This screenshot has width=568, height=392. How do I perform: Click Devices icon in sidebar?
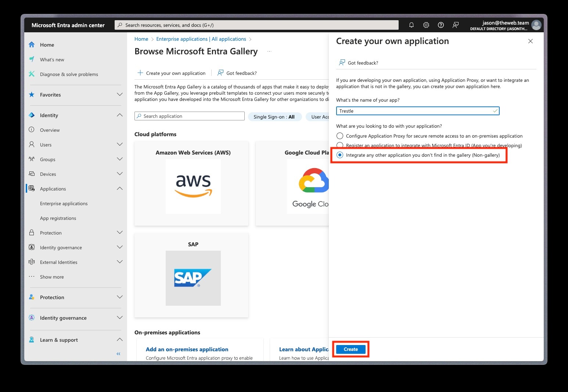pos(32,174)
